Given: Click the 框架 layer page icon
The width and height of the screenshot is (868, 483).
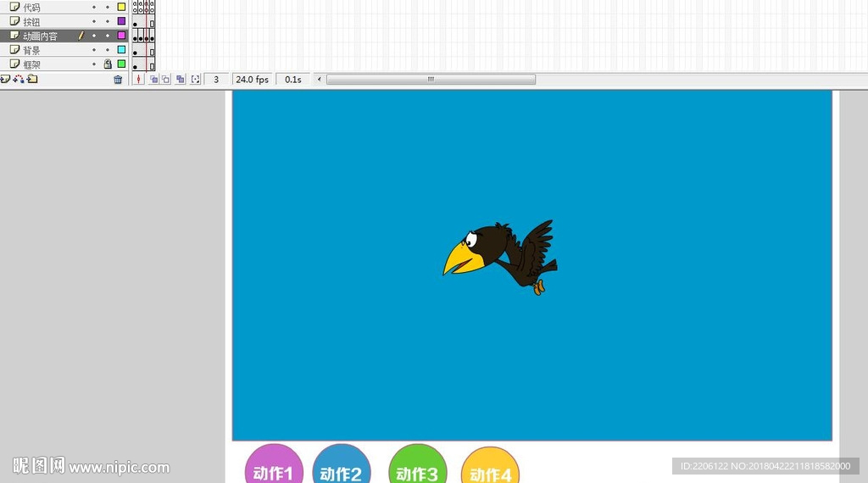Looking at the screenshot, I should [x=15, y=64].
